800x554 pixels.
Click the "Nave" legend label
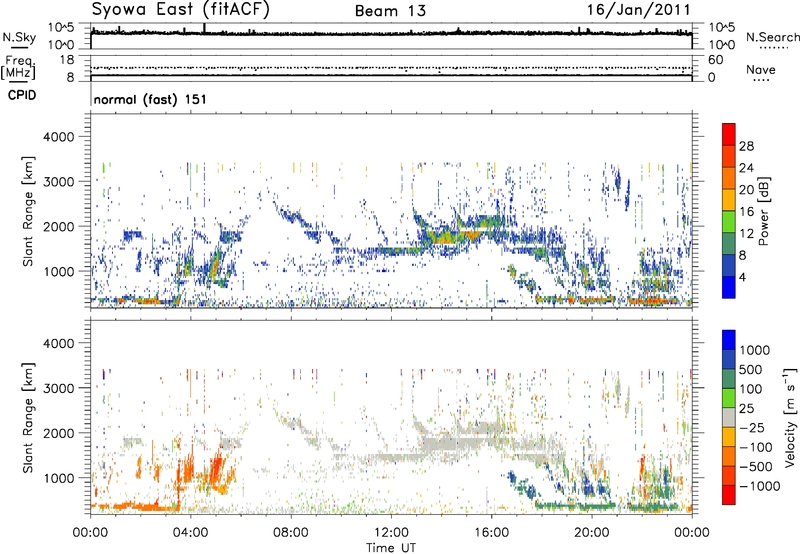point(761,69)
